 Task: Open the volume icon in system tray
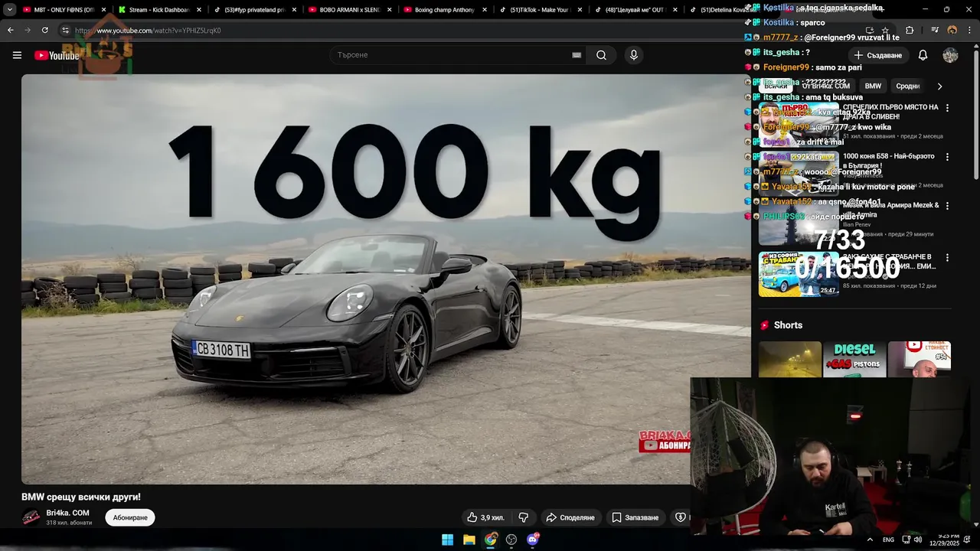917,540
